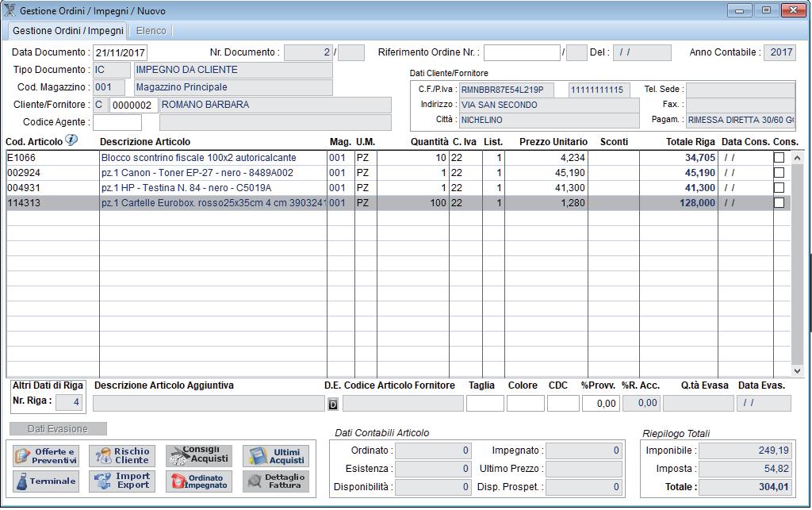The image size is (812, 510).
Task: Select article code cell 114313
Action: point(53,202)
